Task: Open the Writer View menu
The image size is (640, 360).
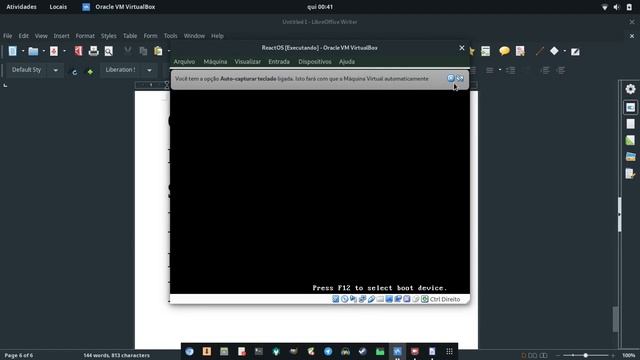Action: coord(41,36)
